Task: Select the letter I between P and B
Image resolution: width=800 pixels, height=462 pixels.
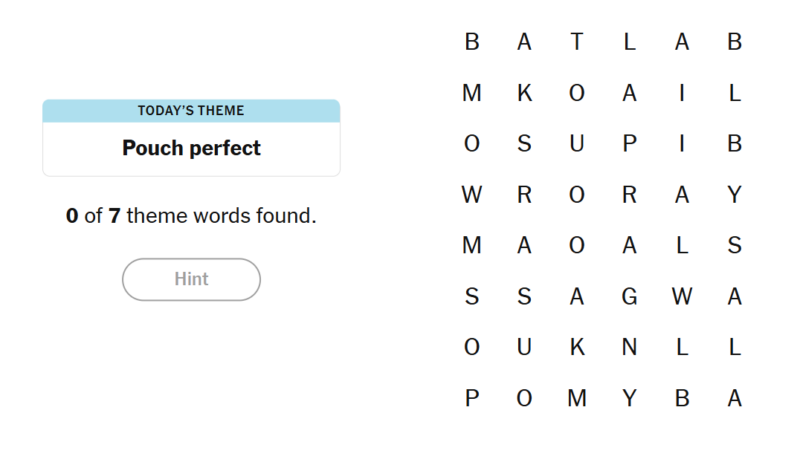Action: [x=682, y=144]
